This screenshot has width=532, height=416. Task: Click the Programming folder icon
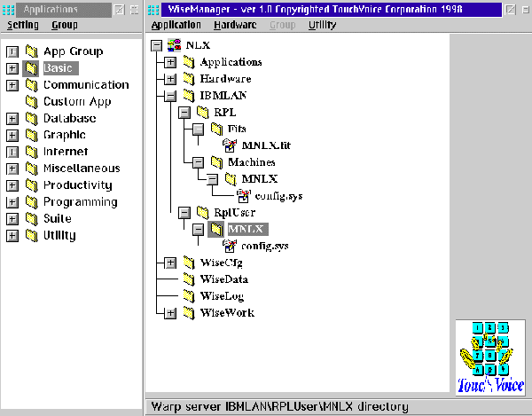pos(31,202)
